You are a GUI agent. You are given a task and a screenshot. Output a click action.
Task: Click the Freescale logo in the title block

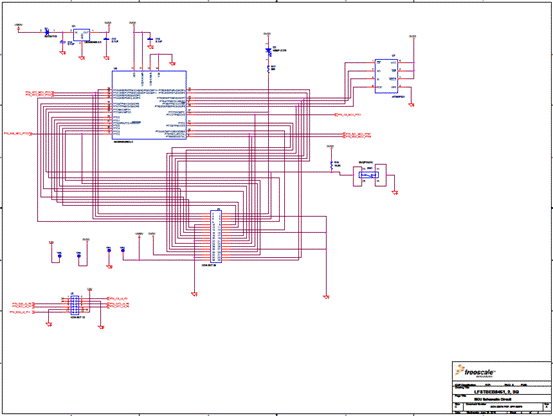tap(475, 371)
